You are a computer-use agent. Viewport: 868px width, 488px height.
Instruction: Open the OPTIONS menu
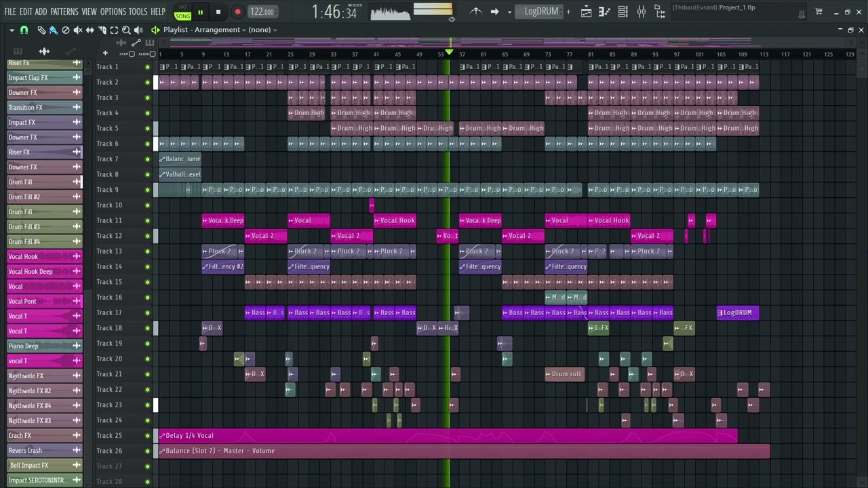pos(113,12)
